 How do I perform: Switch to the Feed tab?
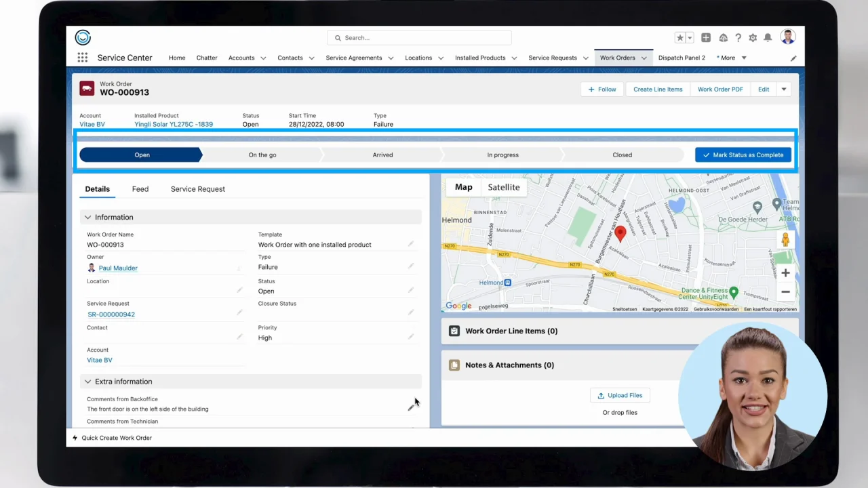tap(140, 189)
